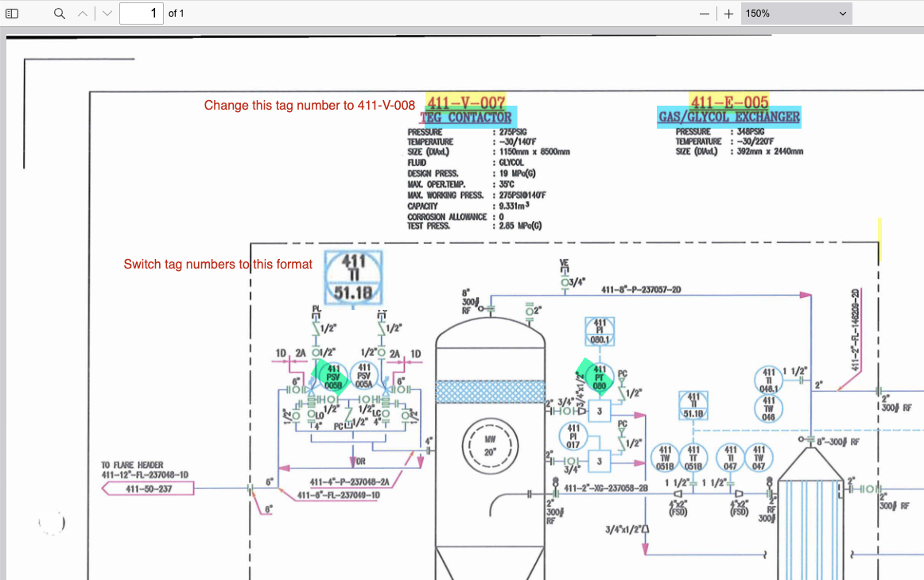Click the yellow highlighted 411-V-007 tag
Image resolution: width=924 pixels, height=580 pixels.
click(x=466, y=102)
